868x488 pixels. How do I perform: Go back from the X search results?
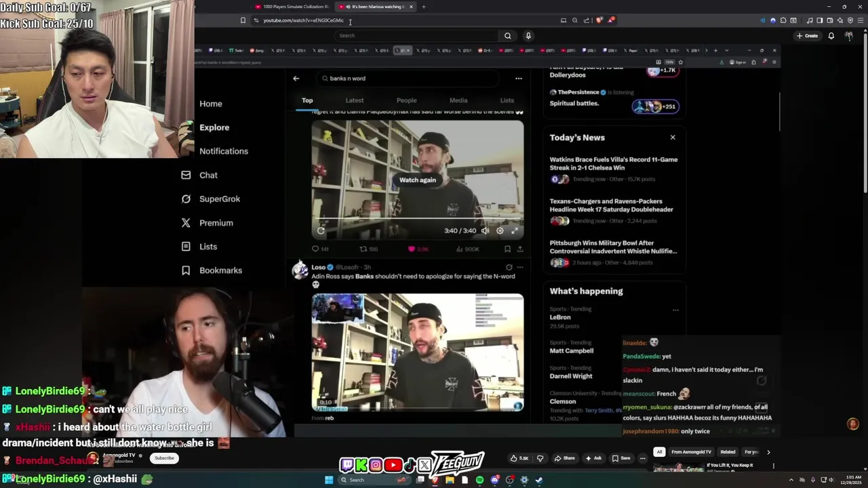coord(296,79)
